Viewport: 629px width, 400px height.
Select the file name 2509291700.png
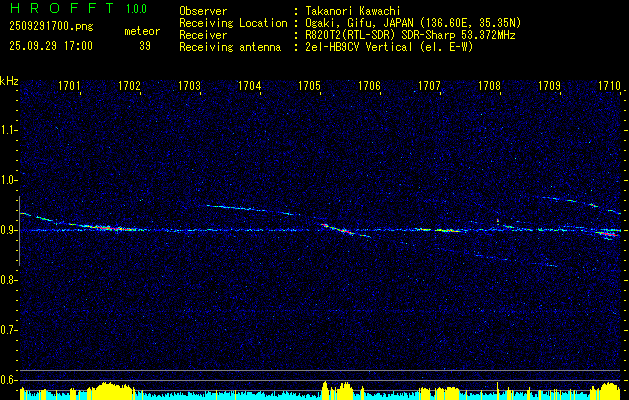point(51,27)
